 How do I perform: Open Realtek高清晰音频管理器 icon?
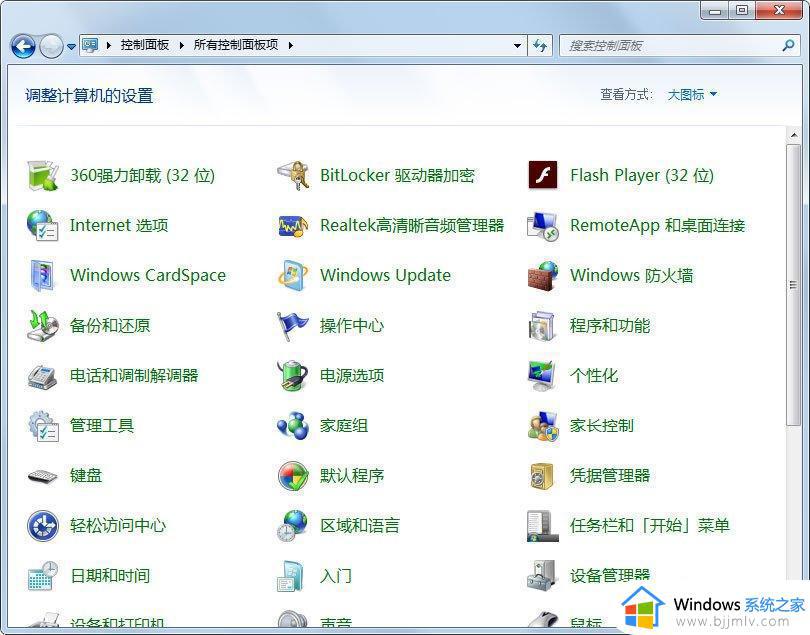pyautogui.click(x=293, y=226)
